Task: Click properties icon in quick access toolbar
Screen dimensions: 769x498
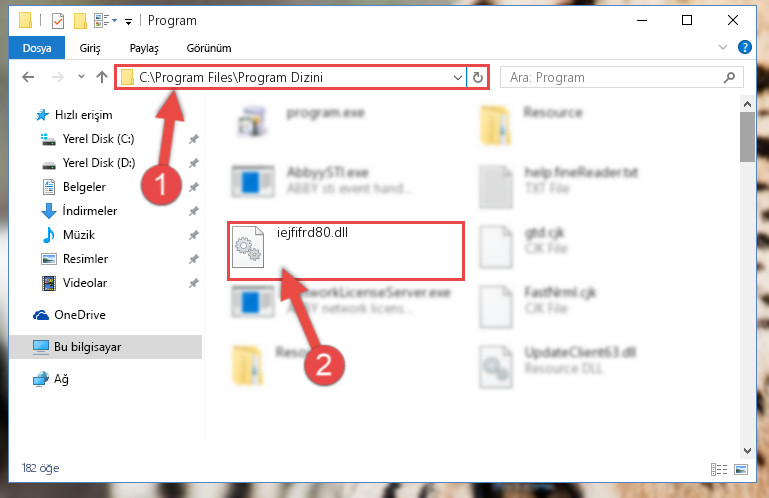Action: (58, 21)
